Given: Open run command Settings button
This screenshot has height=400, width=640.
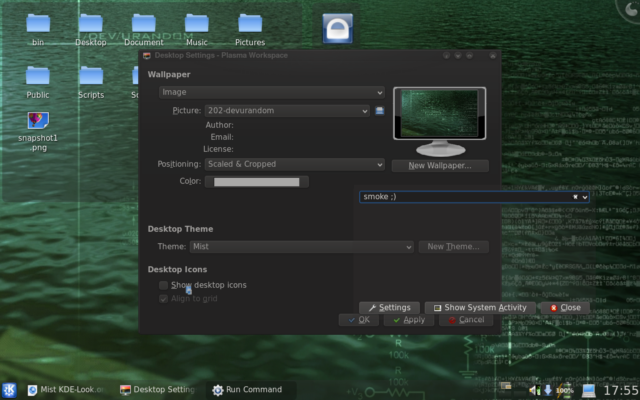Looking at the screenshot, I should coord(389,308).
